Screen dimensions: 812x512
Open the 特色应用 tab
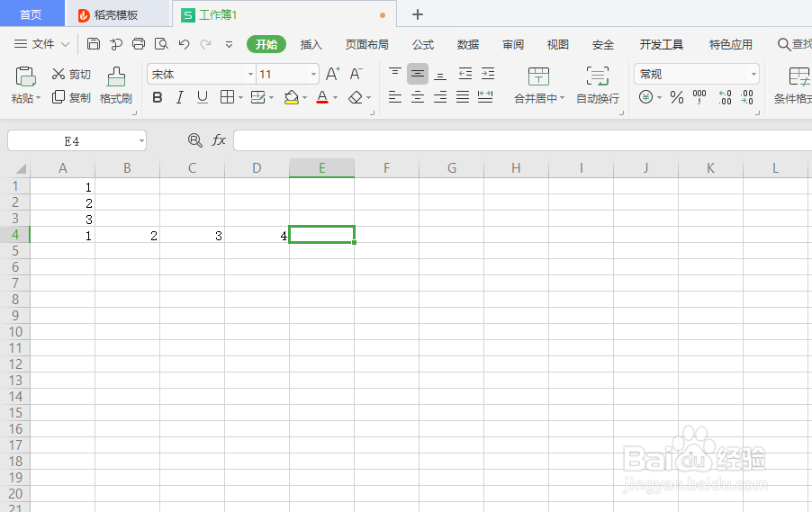coord(730,44)
